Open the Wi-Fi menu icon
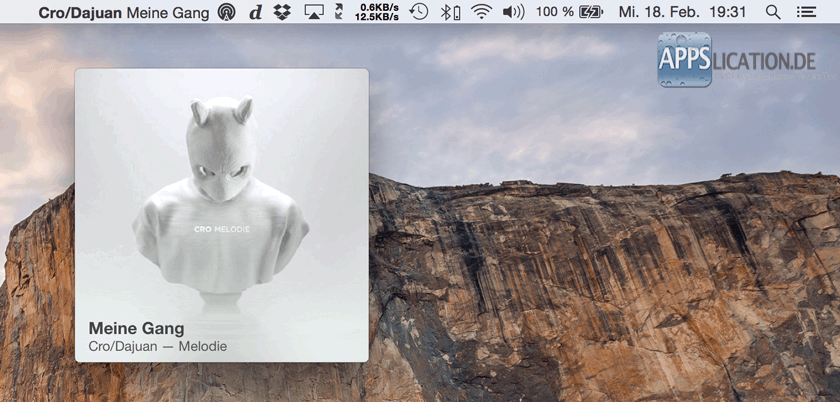Screen dimensions: 840x402 (482, 12)
